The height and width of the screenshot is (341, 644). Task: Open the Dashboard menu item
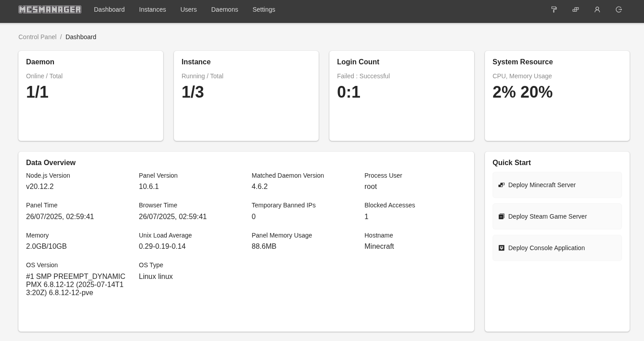109,9
